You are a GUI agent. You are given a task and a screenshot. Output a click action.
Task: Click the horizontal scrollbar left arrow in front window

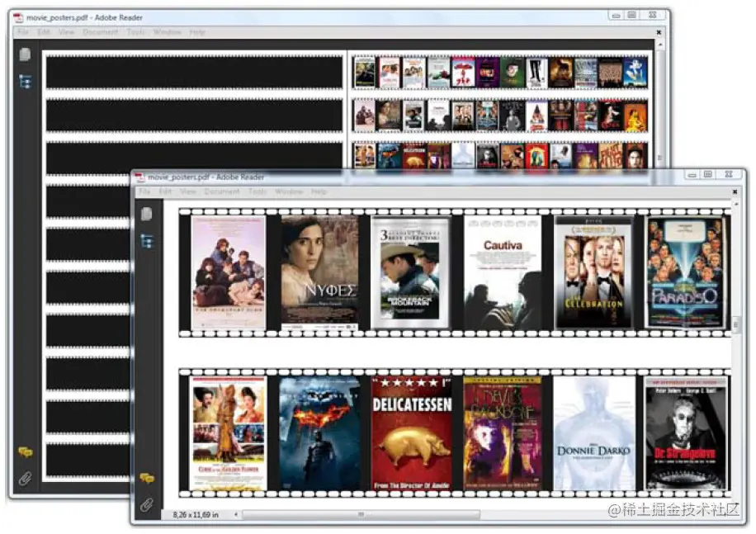click(236, 515)
